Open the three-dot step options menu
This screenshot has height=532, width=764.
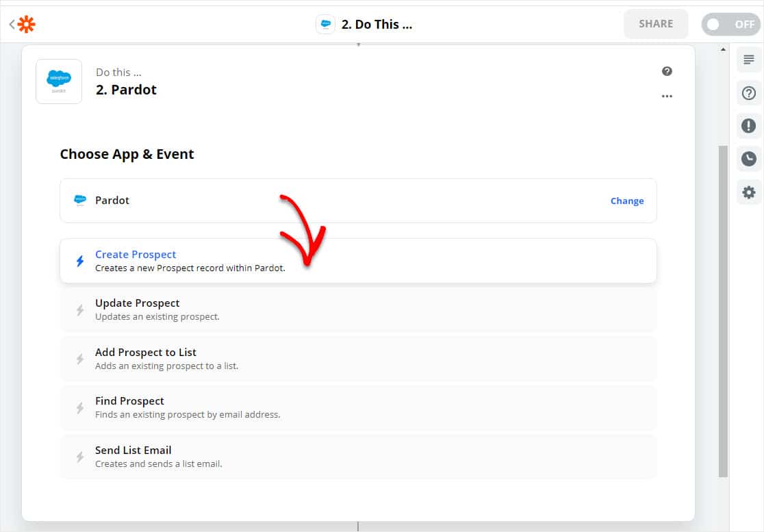click(667, 96)
